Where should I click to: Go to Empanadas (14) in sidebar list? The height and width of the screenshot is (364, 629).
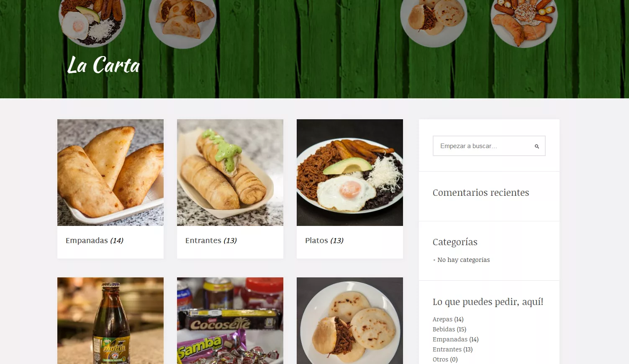point(456,339)
